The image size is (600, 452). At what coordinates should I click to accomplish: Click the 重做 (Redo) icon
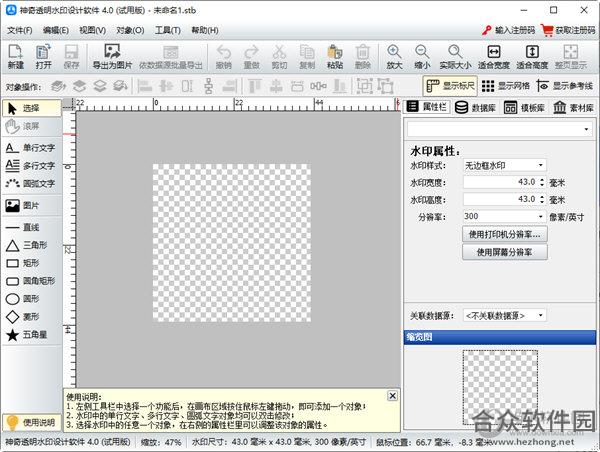251,57
